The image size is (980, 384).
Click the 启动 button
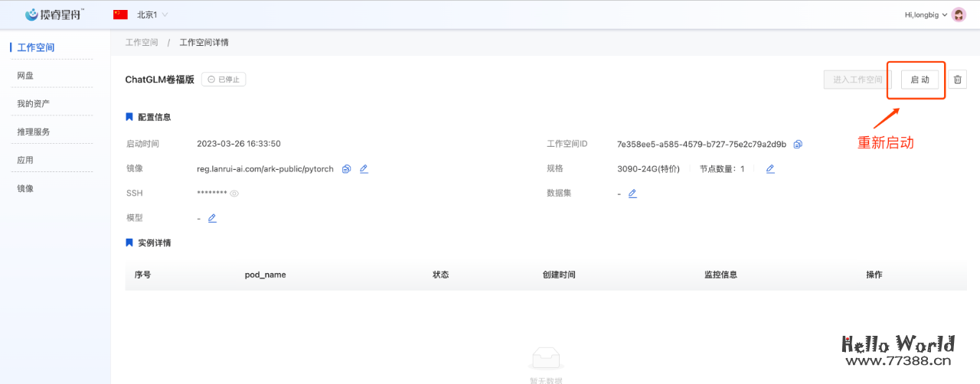[x=920, y=80]
